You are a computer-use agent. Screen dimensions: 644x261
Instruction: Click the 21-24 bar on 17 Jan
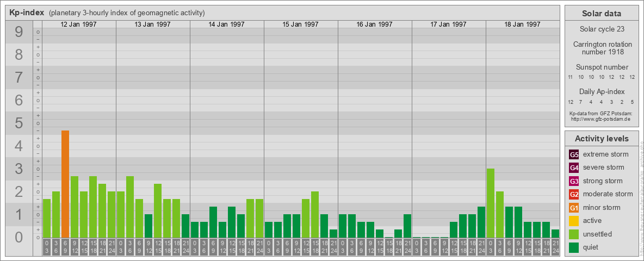point(481,222)
